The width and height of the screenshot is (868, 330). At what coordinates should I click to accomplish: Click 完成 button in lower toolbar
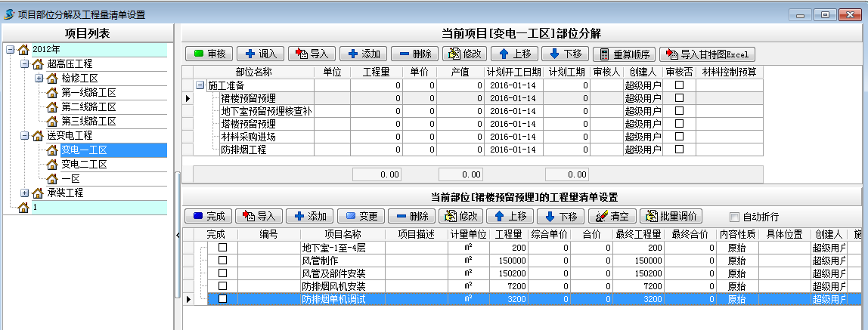[x=207, y=216]
